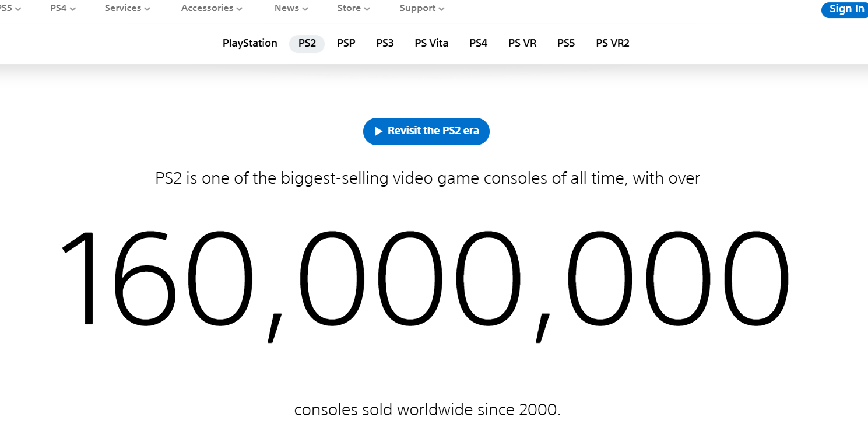This screenshot has width=868, height=445.
Task: Expand the Support menu
Action: click(422, 8)
